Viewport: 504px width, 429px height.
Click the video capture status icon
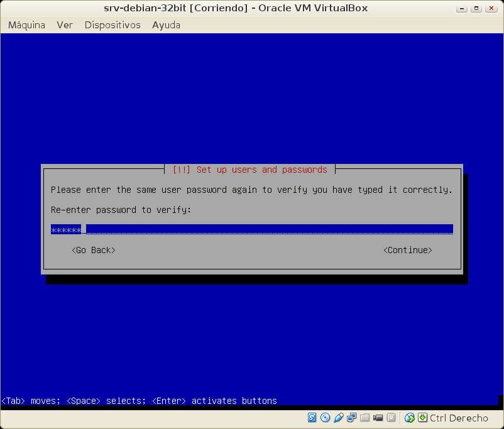(x=378, y=418)
